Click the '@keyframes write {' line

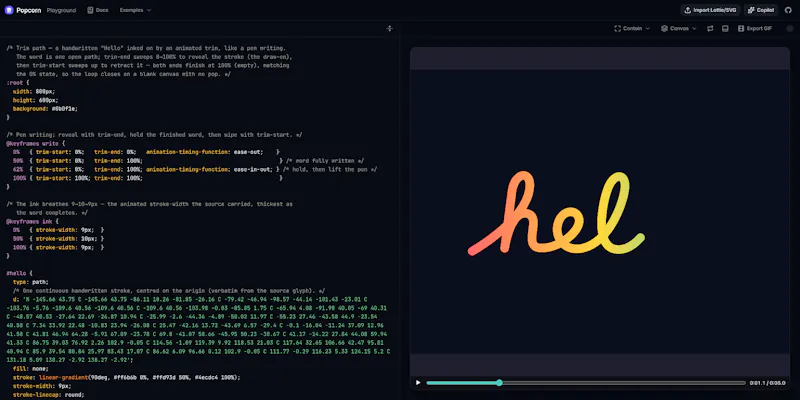[x=35, y=144]
